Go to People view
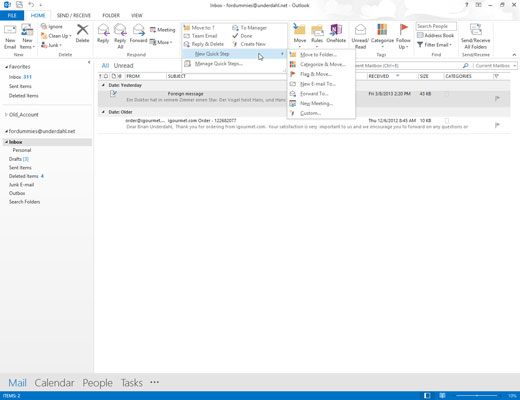This screenshot has width=520, height=400. 97,383
